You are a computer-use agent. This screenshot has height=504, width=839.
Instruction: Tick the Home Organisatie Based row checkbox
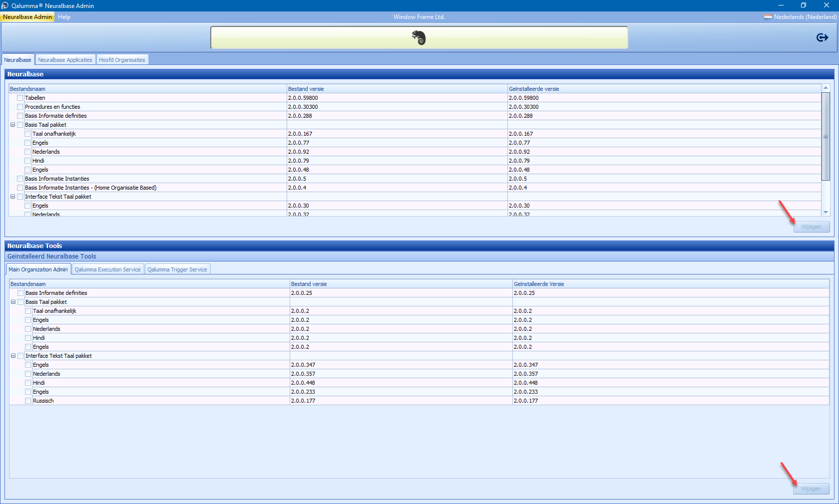coord(20,188)
